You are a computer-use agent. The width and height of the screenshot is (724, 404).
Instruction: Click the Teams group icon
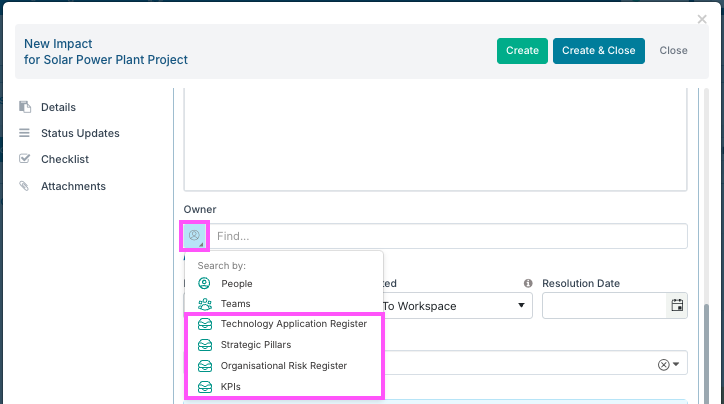[x=205, y=304]
